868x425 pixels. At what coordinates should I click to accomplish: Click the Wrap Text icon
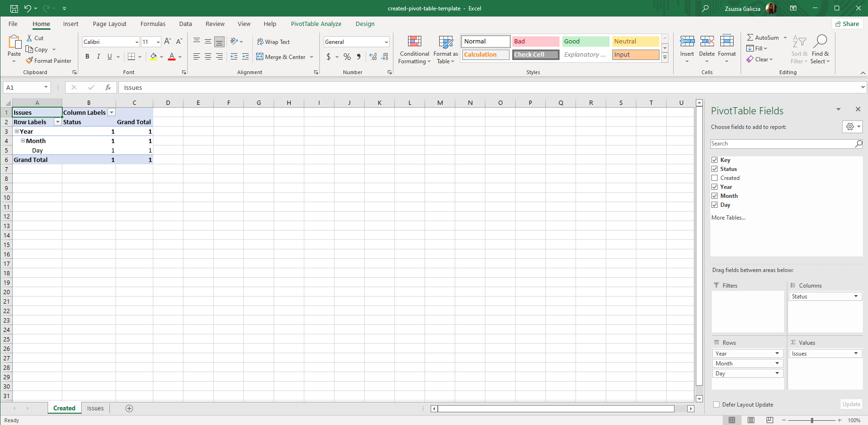(260, 42)
